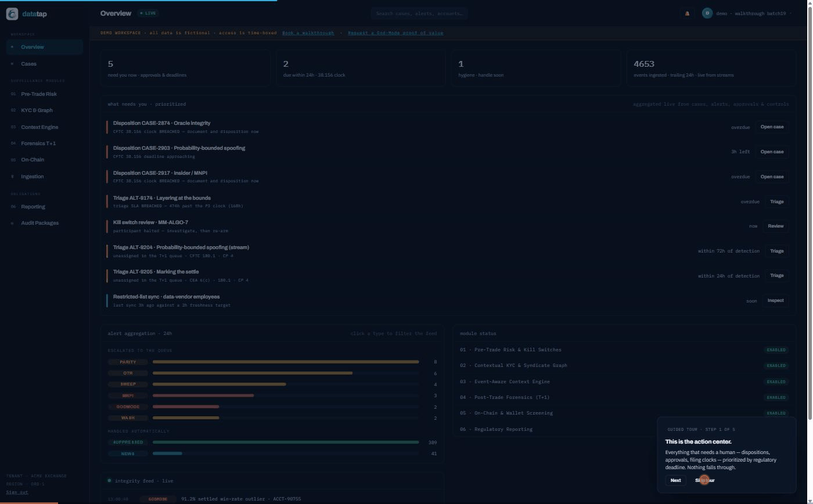
Task: Open case for CASE-2903 spoofing
Action: click(772, 152)
